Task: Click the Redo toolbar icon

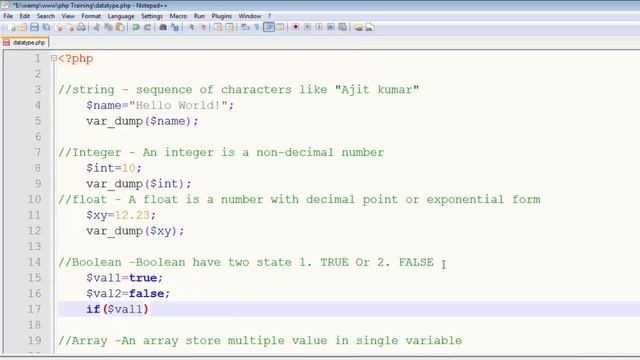Action: pyautogui.click(x=147, y=27)
